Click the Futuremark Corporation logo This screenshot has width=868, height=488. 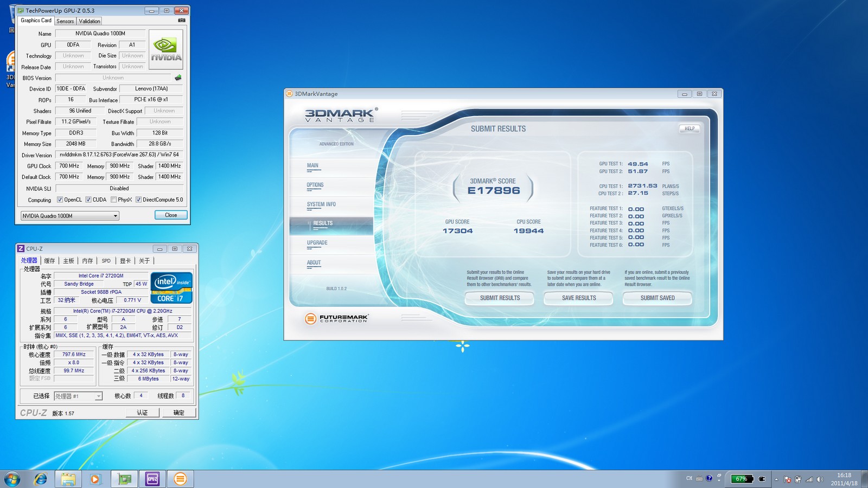pyautogui.click(x=336, y=318)
